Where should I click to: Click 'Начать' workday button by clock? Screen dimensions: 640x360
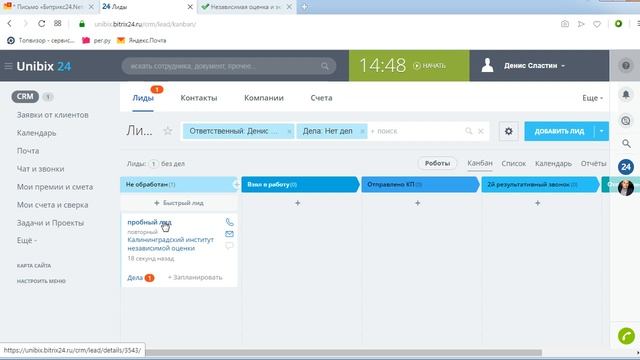click(x=429, y=66)
